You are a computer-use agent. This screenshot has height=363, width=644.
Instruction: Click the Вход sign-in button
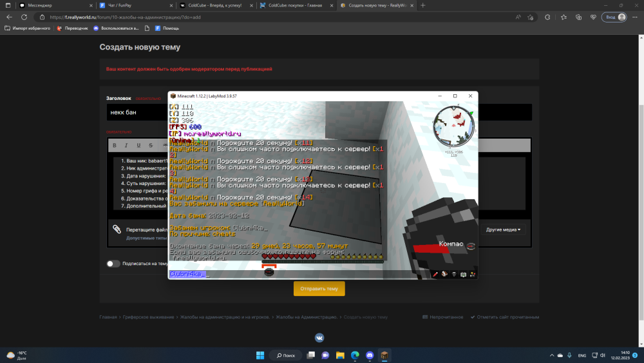tap(614, 17)
